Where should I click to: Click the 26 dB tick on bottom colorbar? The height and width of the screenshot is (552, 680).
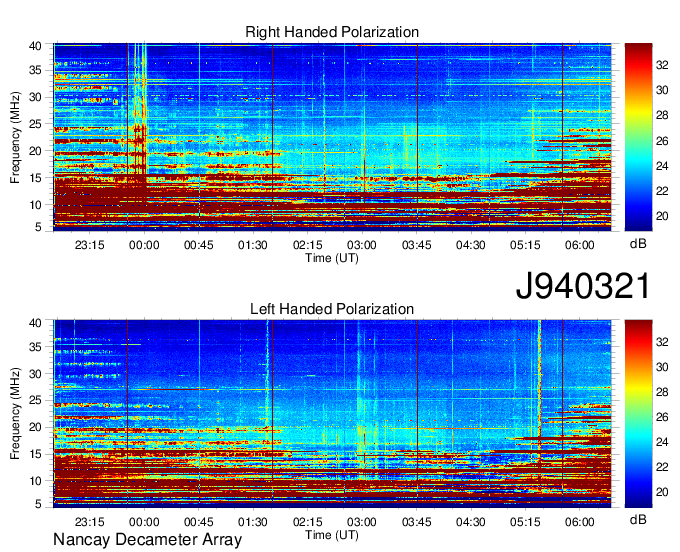pos(662,417)
